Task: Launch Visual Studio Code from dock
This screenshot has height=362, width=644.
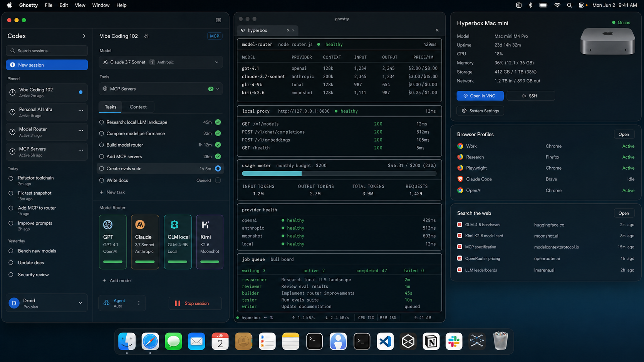Action: click(x=385, y=341)
